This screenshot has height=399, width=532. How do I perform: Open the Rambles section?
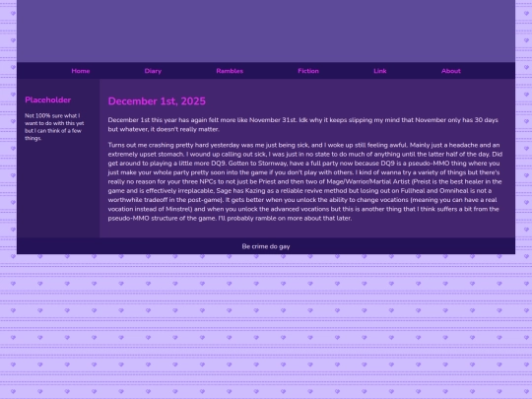click(x=230, y=71)
